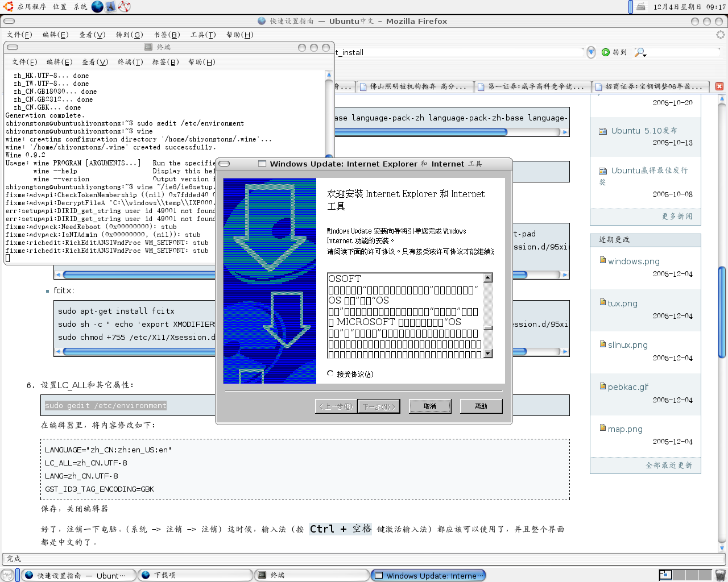
Task: Click the fcitx code block horizontal scrollbar
Action: pos(311,351)
